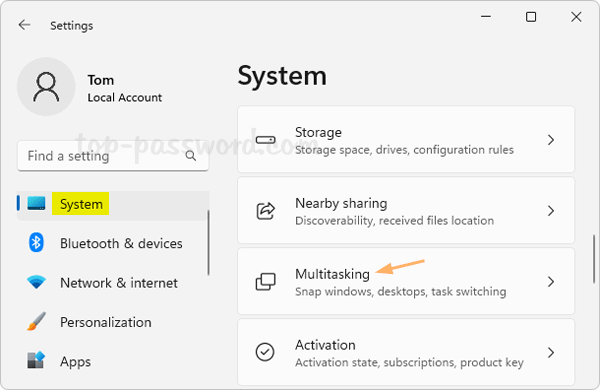Image resolution: width=600 pixels, height=390 pixels.
Task: Click the back arrow in Settings header
Action: 24,25
